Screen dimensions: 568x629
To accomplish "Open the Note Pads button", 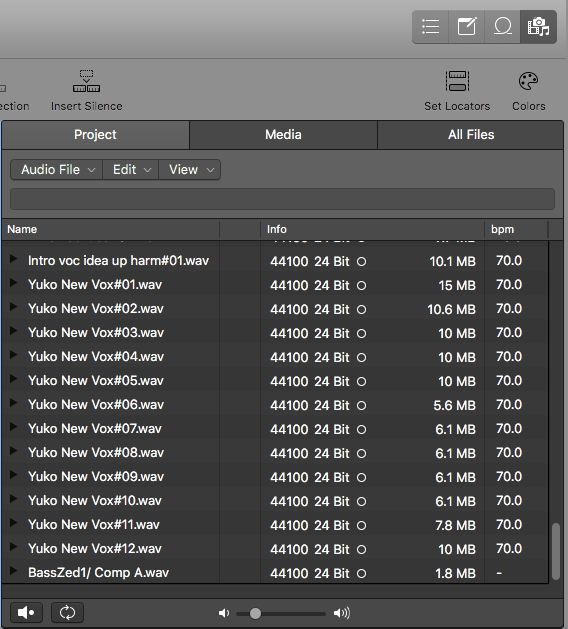I will coord(467,27).
